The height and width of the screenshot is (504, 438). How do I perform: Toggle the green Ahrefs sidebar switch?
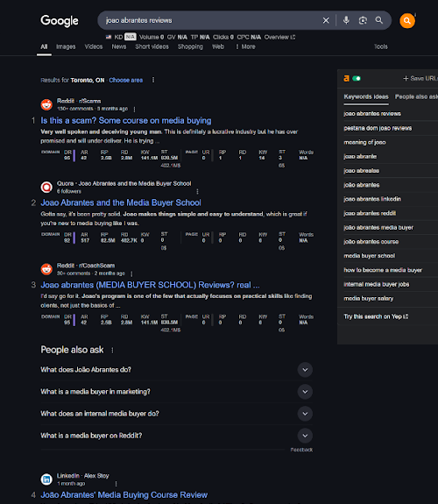(x=357, y=78)
